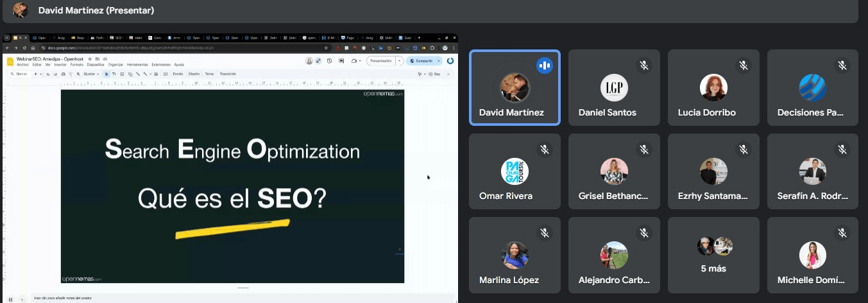This screenshot has height=303, width=868.
Task: Expand the Presentación dropdown arrow
Action: pos(400,61)
